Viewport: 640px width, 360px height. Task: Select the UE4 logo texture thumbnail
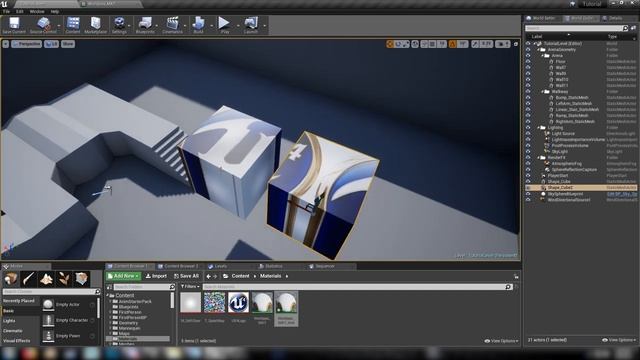[238, 303]
